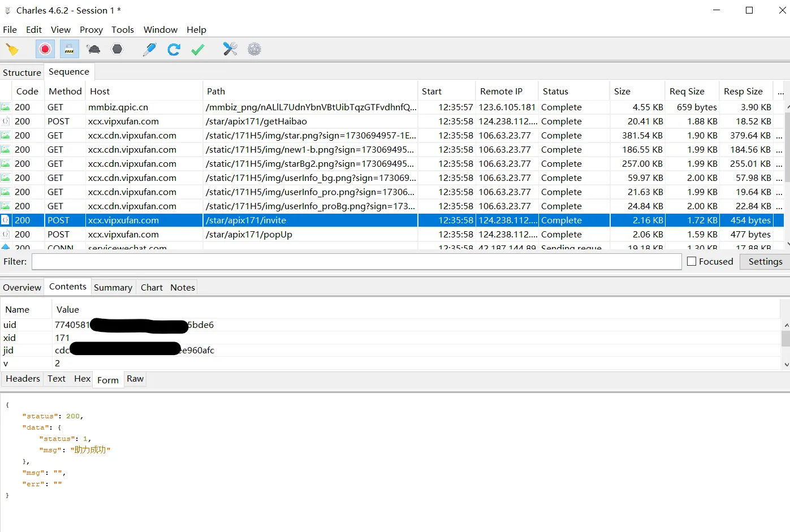Open the View menu

coord(61,29)
